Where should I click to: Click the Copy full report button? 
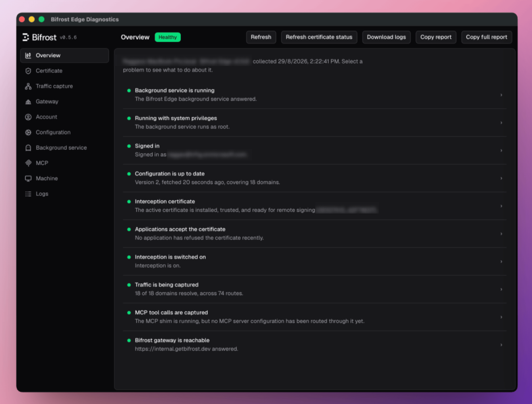coord(487,37)
